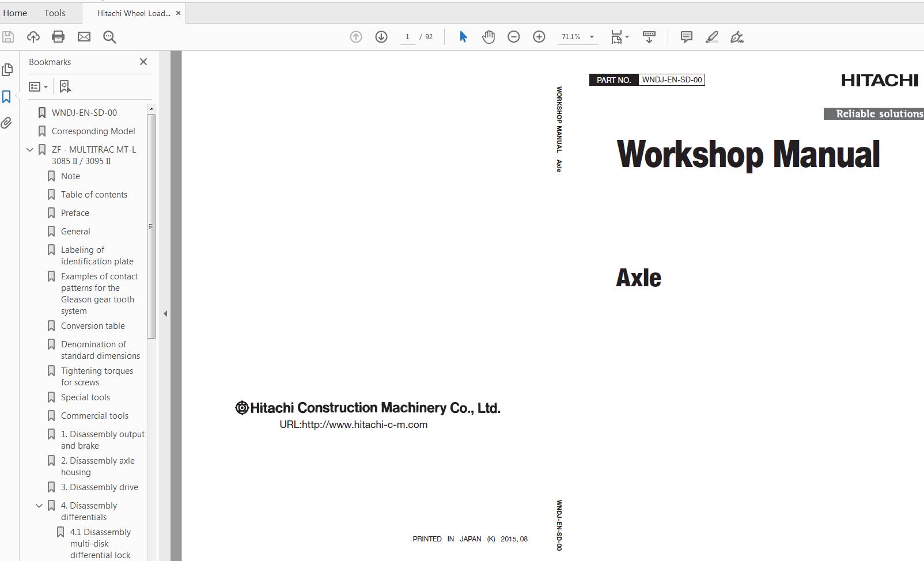Open the Sign document tool
This screenshot has height=561, width=924.
(x=737, y=37)
